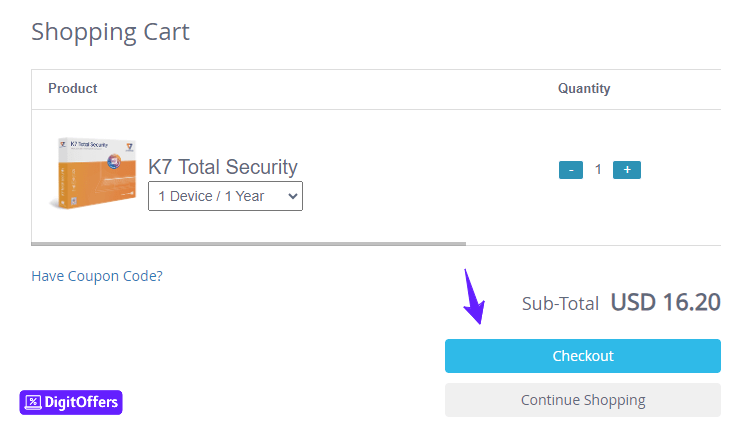Decrease quantity with the minus button
The height and width of the screenshot is (432, 754).
tap(571, 170)
